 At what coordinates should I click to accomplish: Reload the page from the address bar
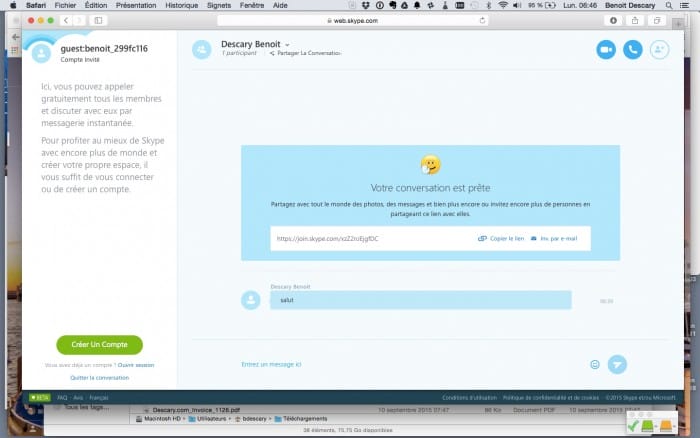[482, 21]
